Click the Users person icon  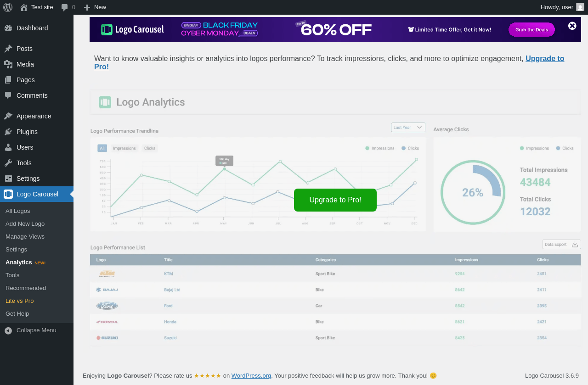click(x=8, y=147)
